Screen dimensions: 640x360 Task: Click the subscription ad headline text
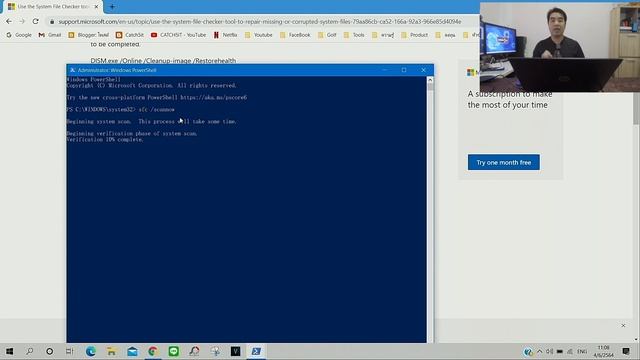coord(510,100)
